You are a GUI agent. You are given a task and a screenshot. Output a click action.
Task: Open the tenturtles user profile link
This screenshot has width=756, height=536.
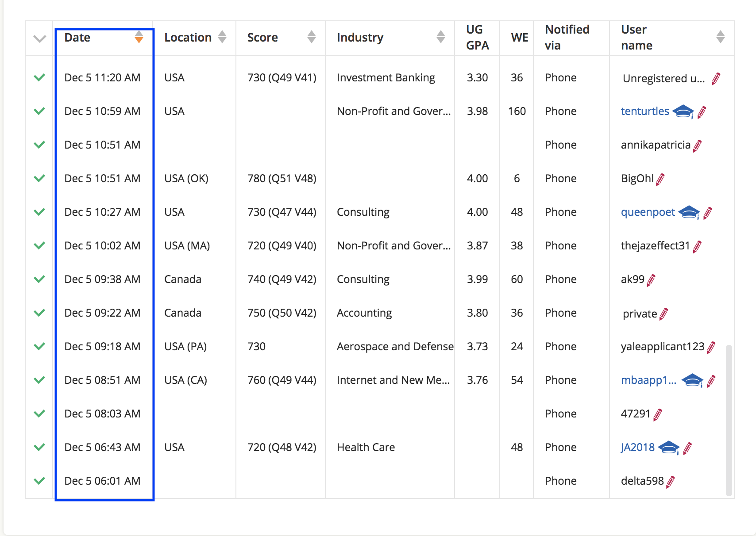click(645, 111)
